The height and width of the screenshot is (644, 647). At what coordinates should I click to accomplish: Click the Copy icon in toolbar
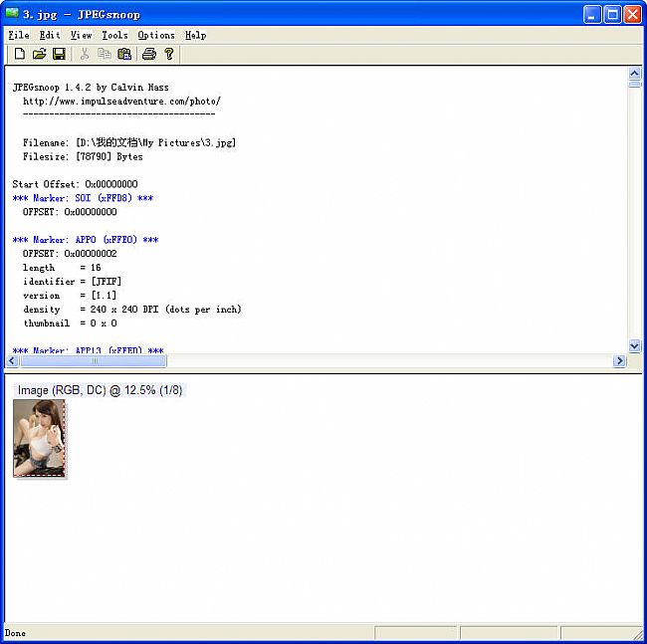[x=105, y=54]
